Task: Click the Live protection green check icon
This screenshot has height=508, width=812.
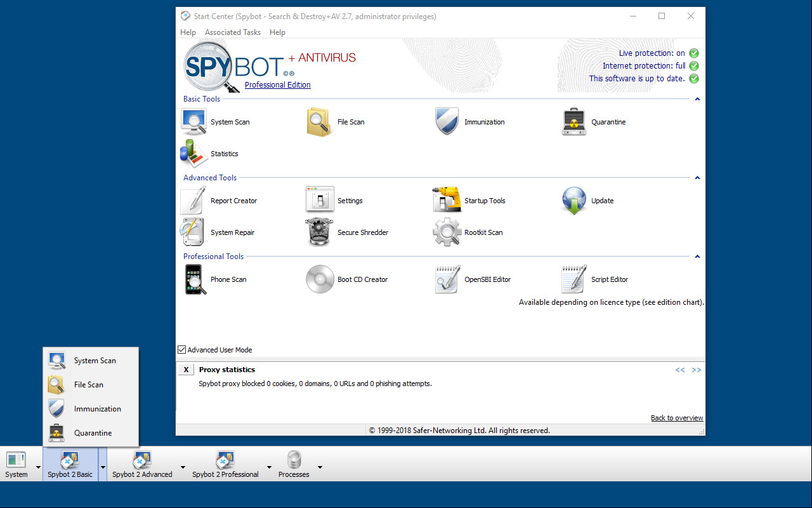Action: coord(694,53)
